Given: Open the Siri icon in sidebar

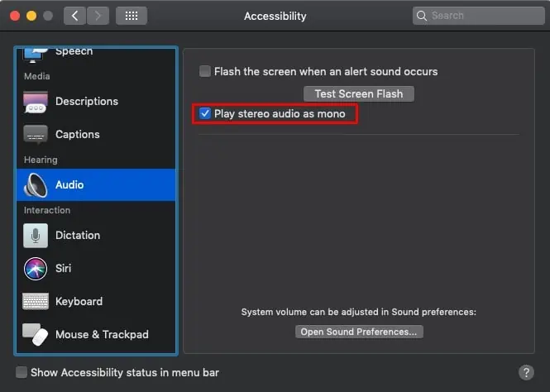Looking at the screenshot, I should [36, 268].
